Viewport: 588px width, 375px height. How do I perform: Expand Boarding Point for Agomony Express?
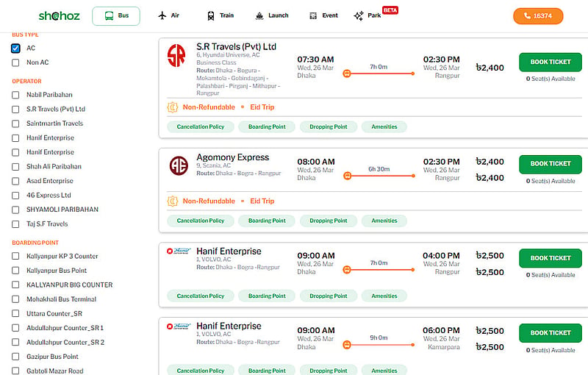267,221
